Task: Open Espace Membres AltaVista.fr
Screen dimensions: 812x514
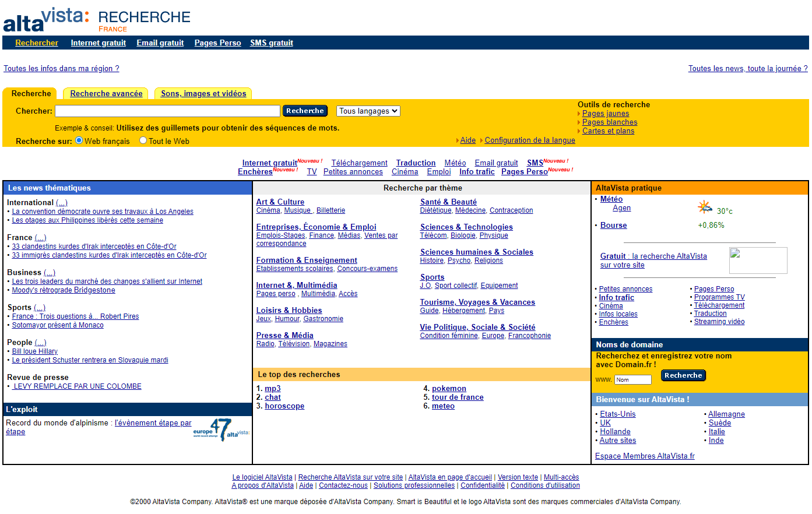Action: pyautogui.click(x=645, y=456)
